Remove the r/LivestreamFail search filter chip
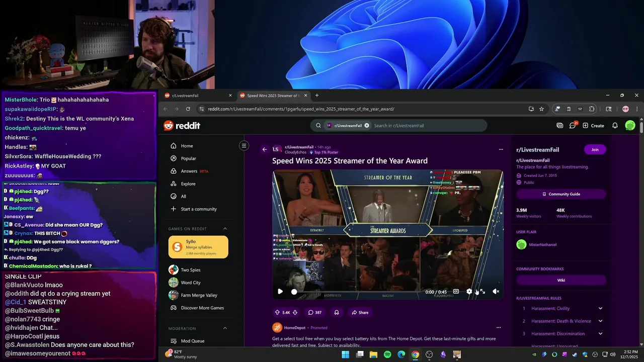Viewport: 644px width, 362px height. [367, 126]
